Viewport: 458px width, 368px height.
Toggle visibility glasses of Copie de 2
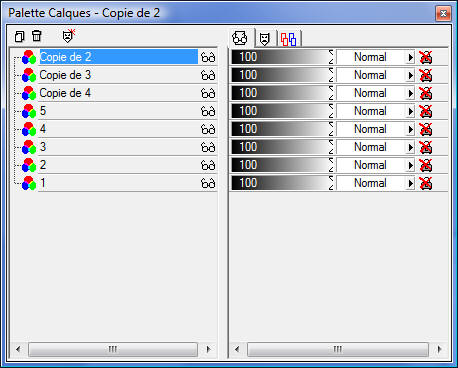[208, 57]
